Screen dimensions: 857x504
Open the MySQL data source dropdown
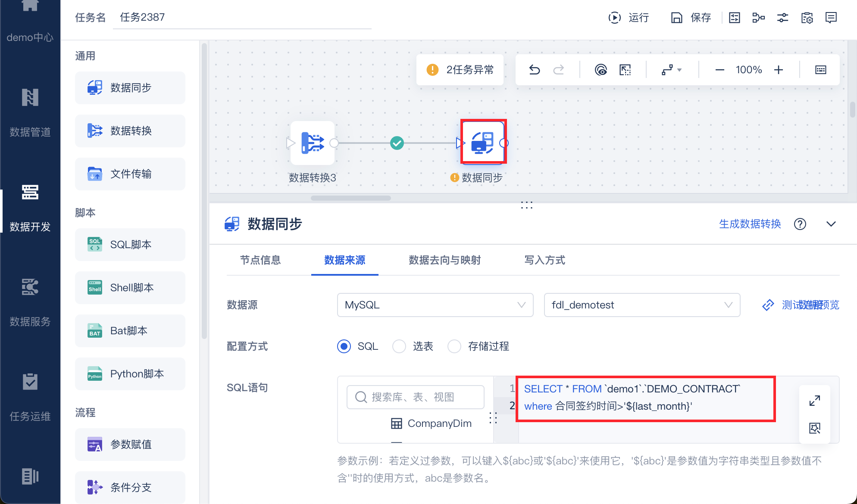435,305
